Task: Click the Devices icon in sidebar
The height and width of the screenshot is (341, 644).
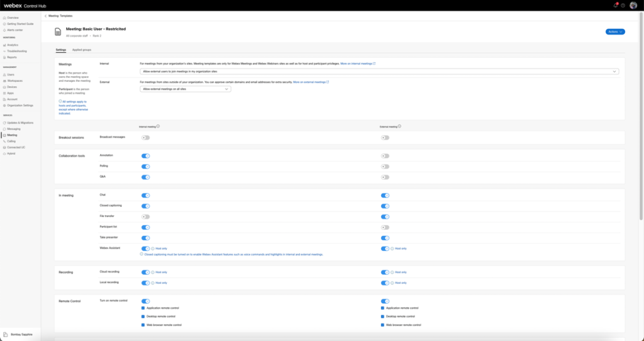Action: [x=4, y=87]
